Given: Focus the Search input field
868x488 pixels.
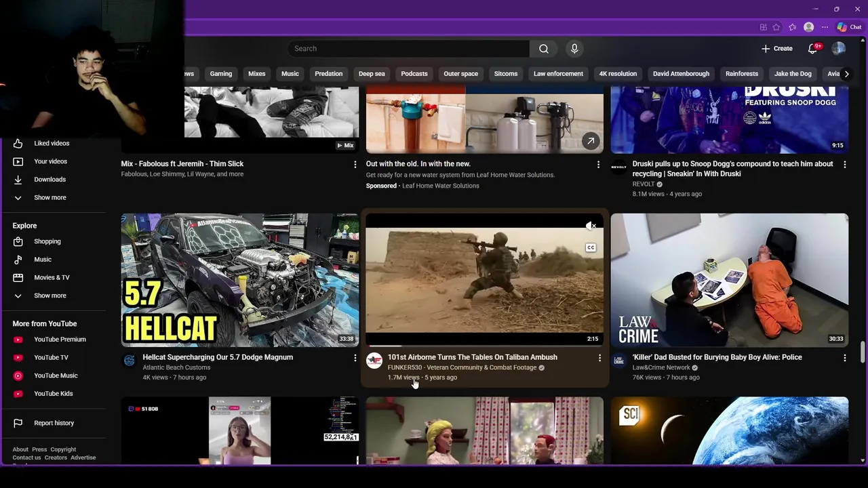Looking at the screenshot, I should click(408, 49).
